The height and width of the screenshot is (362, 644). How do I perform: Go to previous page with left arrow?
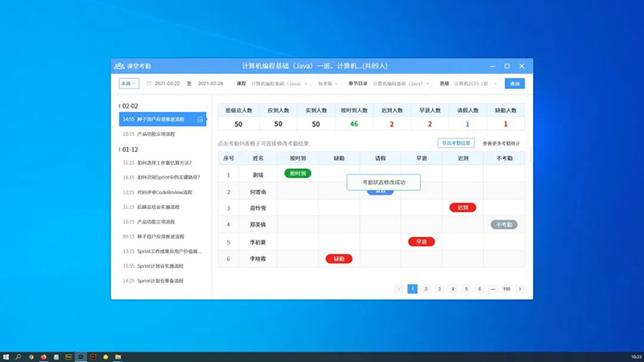[398, 289]
